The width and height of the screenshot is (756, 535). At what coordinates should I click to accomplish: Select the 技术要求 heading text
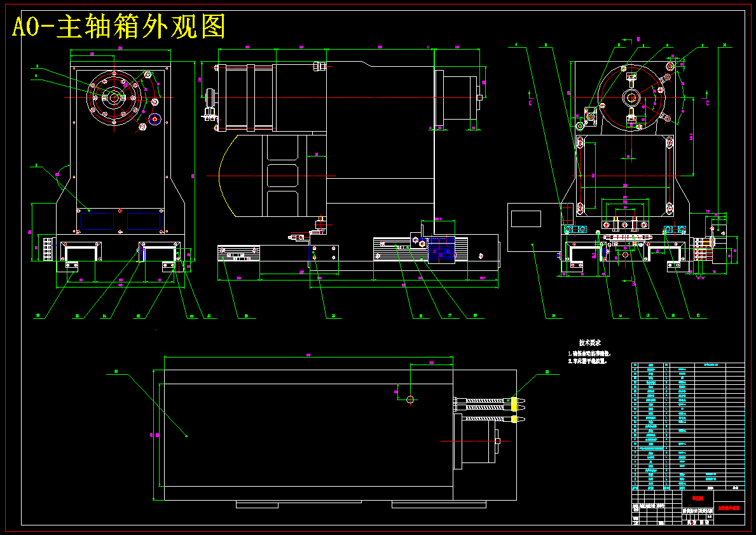[589, 342]
